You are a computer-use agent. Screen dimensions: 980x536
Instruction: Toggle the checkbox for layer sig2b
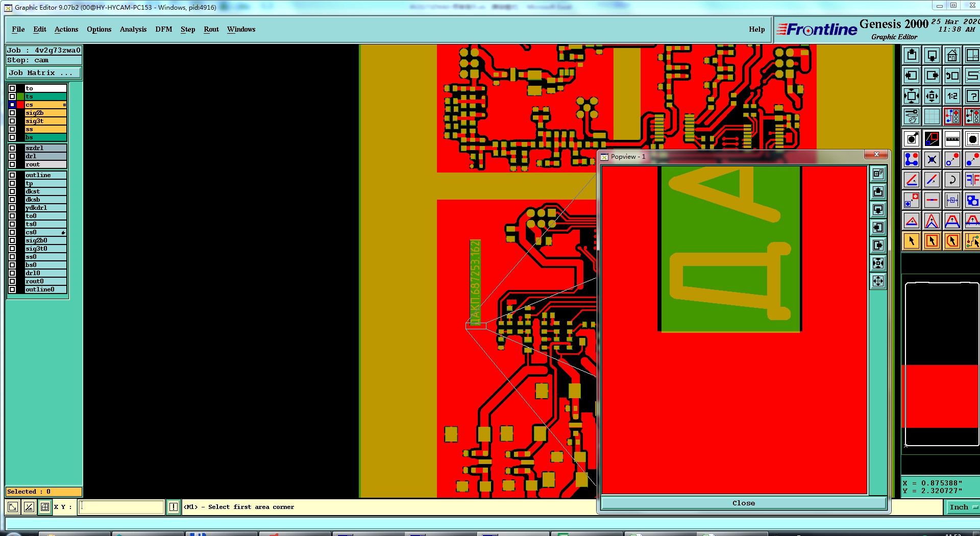(12, 113)
